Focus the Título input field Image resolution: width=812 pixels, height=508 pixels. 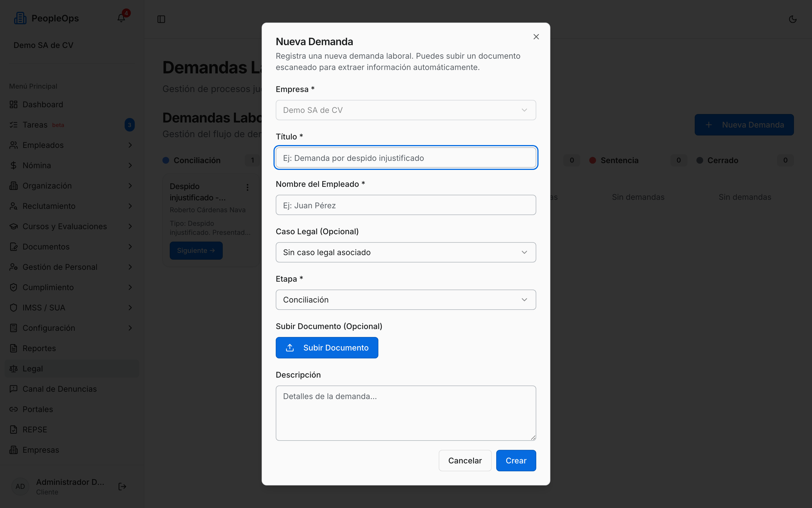coord(406,157)
